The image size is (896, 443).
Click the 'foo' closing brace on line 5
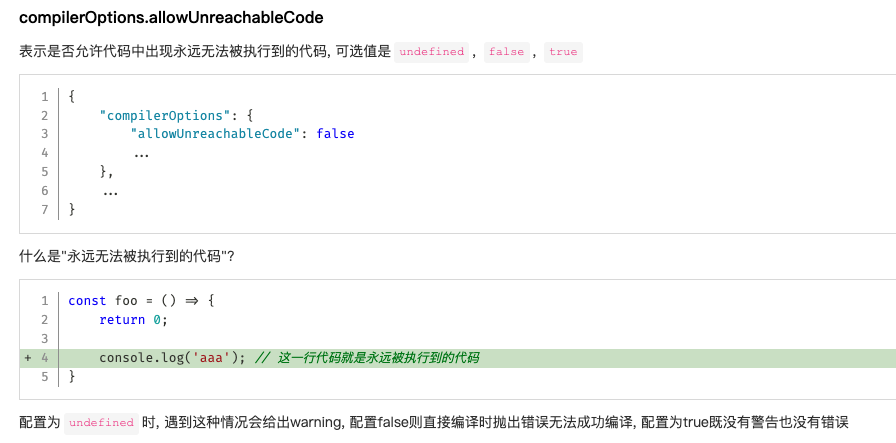click(x=72, y=377)
